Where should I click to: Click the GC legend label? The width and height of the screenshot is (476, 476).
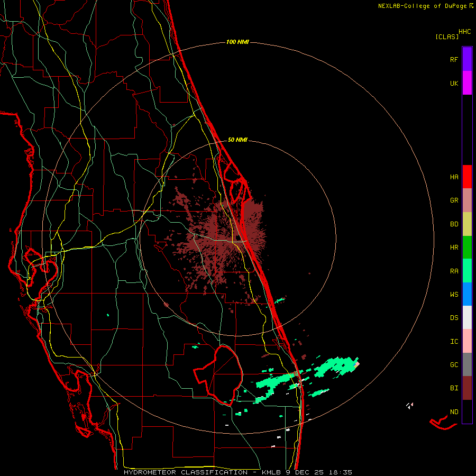[x=454, y=365]
